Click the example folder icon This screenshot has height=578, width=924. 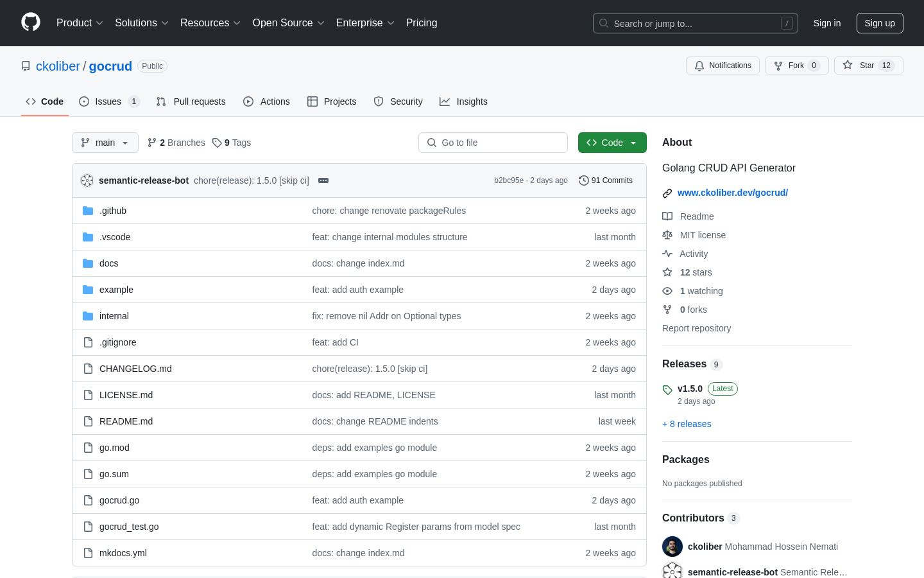(x=88, y=290)
